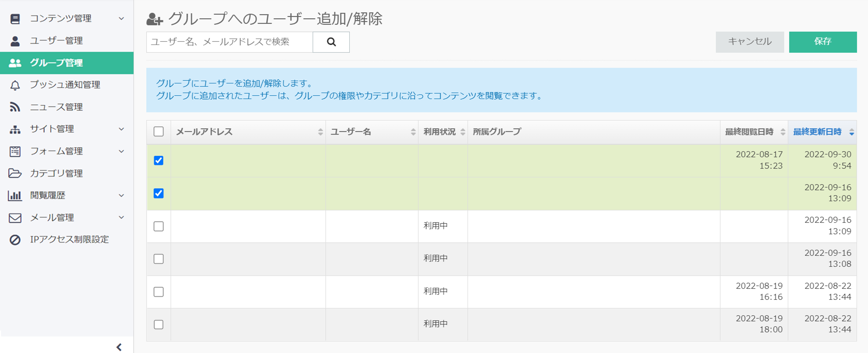Click the カテゴリ管理 folder icon
Image resolution: width=868 pixels, height=353 pixels.
(x=15, y=173)
